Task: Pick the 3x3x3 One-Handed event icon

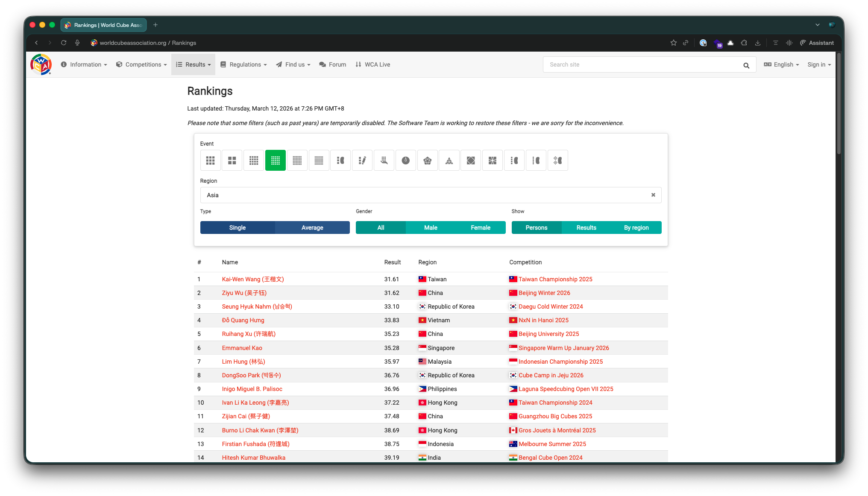Action: (384, 160)
